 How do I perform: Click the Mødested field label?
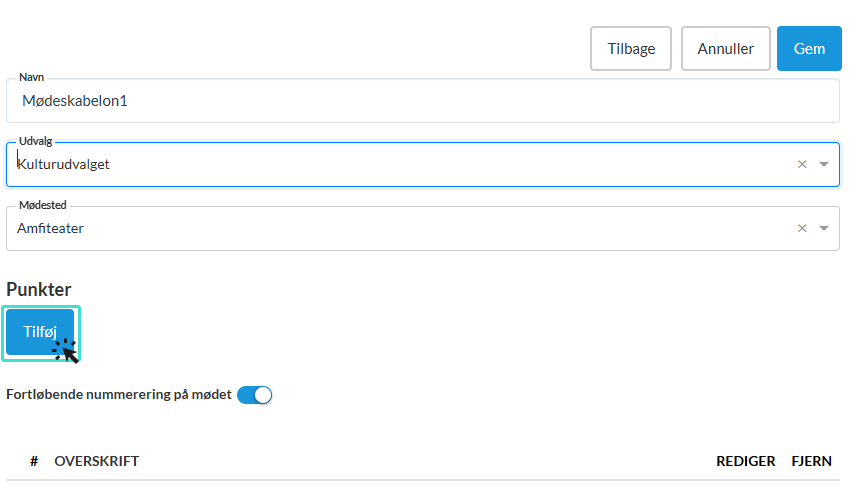(43, 205)
